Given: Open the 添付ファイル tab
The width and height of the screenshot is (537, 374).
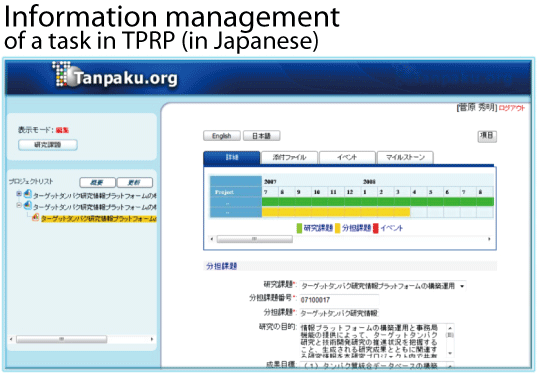Looking at the screenshot, I should click(289, 158).
